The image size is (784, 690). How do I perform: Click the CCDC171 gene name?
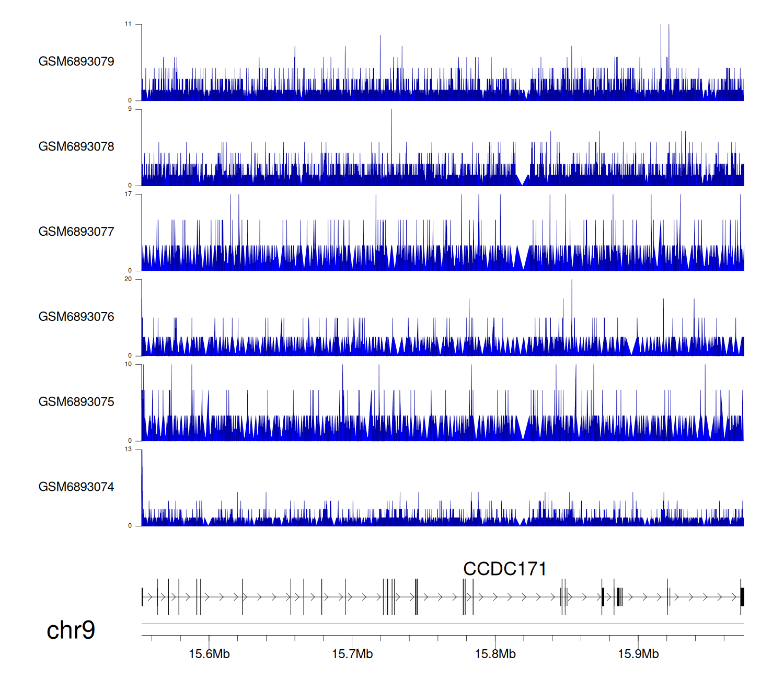click(504, 569)
